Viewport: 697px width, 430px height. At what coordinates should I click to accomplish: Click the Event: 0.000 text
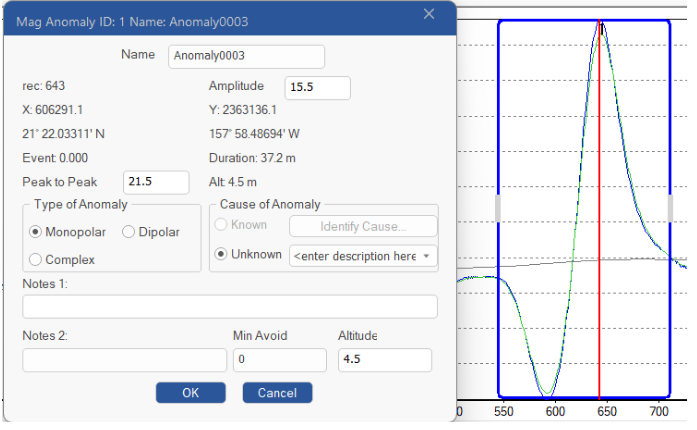click(55, 158)
